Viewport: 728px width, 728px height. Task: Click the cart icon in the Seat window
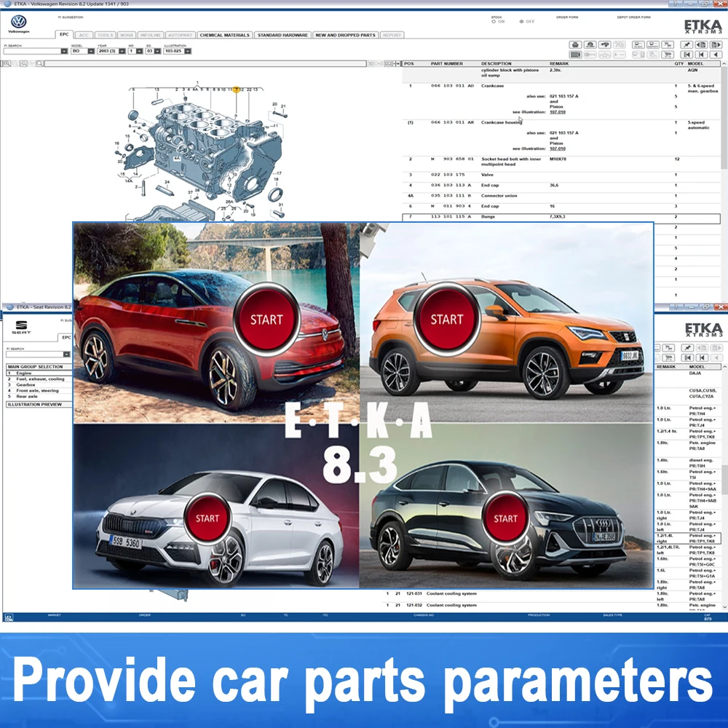(668, 357)
